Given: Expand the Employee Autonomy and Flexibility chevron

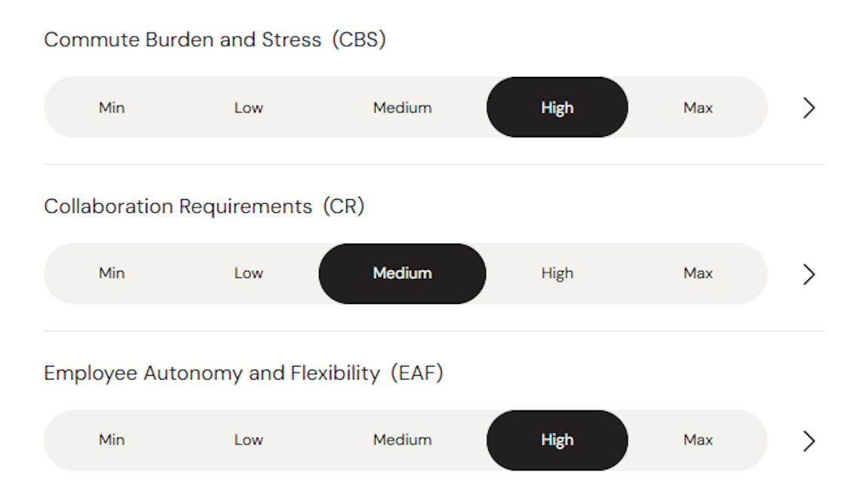Looking at the screenshot, I should [809, 441].
